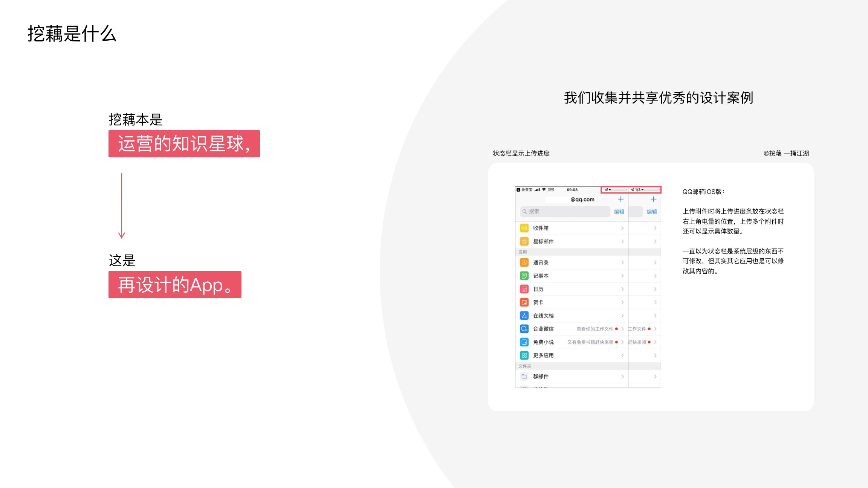Viewport: 868px width, 488px height.
Task: Open the 贺卡 row label
Action: tap(538, 302)
